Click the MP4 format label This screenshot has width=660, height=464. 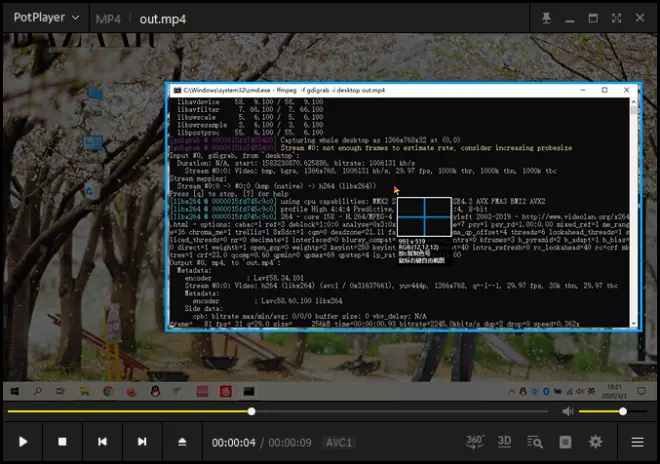coord(108,19)
